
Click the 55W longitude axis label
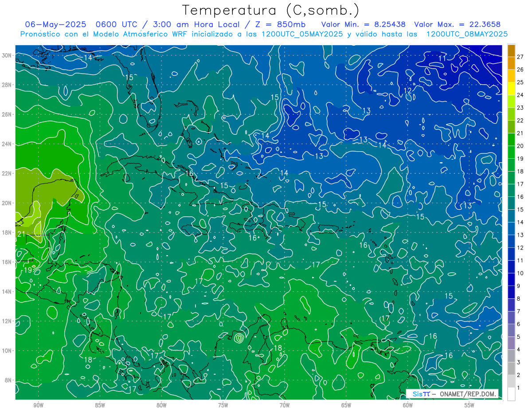(x=469, y=405)
